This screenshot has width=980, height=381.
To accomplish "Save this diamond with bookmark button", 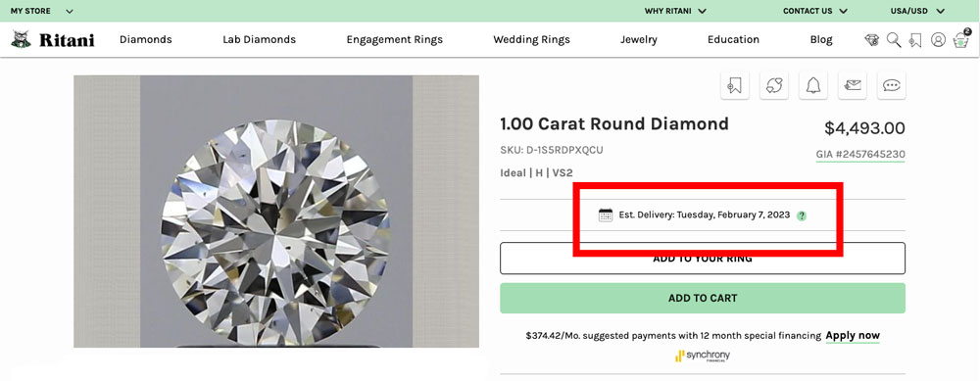I will point(735,85).
